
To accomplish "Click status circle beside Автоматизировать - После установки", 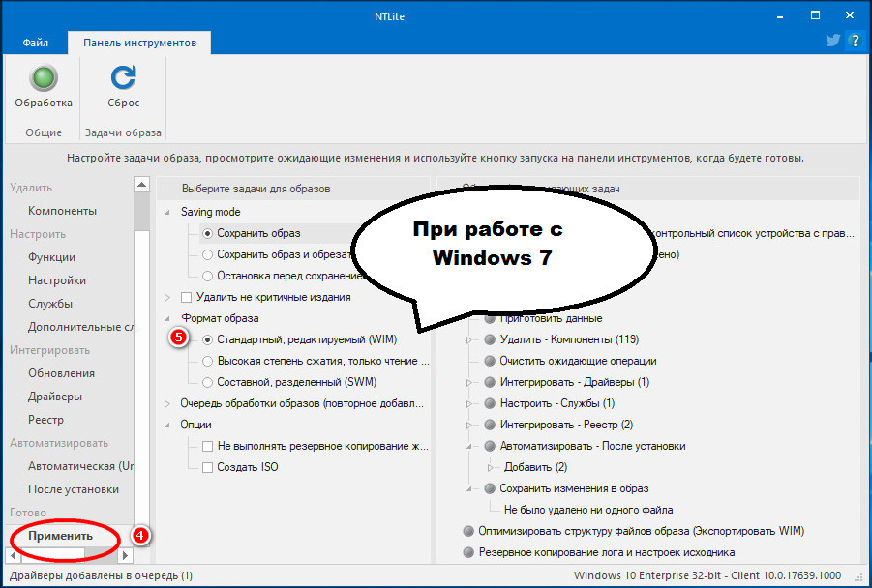I will click(490, 446).
